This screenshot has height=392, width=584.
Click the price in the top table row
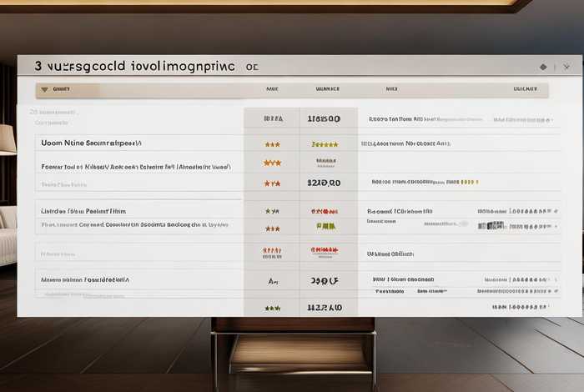[324, 119]
